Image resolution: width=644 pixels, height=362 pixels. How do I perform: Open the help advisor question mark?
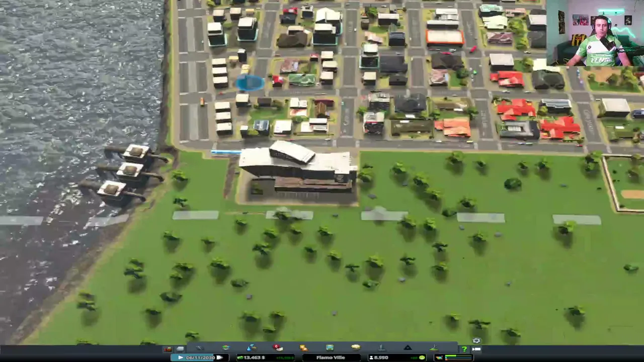point(464,348)
